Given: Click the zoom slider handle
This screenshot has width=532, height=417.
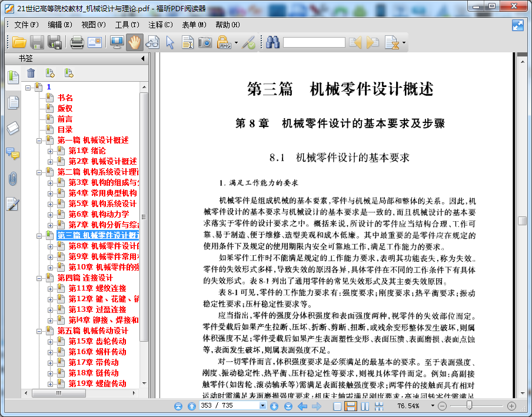Looking at the screenshot, I should tap(469, 405).
